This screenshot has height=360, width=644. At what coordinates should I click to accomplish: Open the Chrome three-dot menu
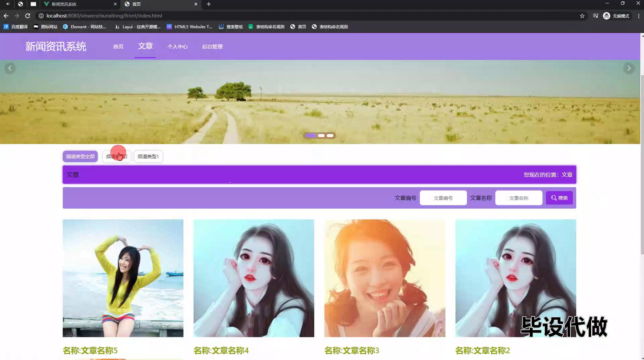click(639, 16)
